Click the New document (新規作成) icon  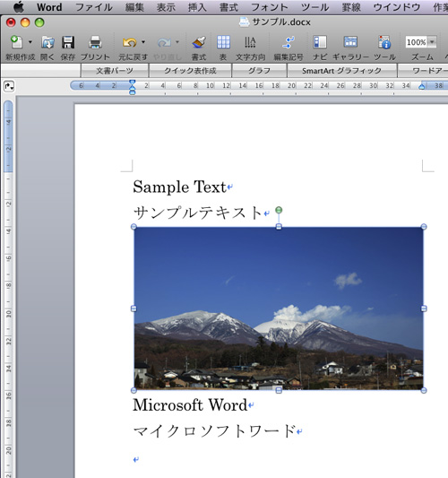coord(16,42)
